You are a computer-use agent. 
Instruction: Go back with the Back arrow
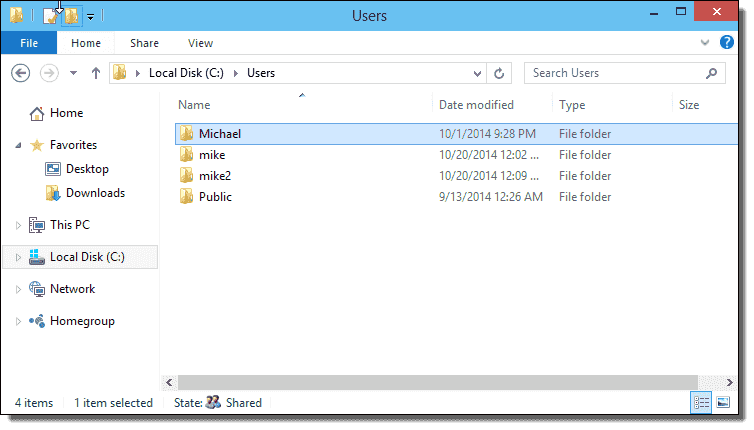(22, 73)
